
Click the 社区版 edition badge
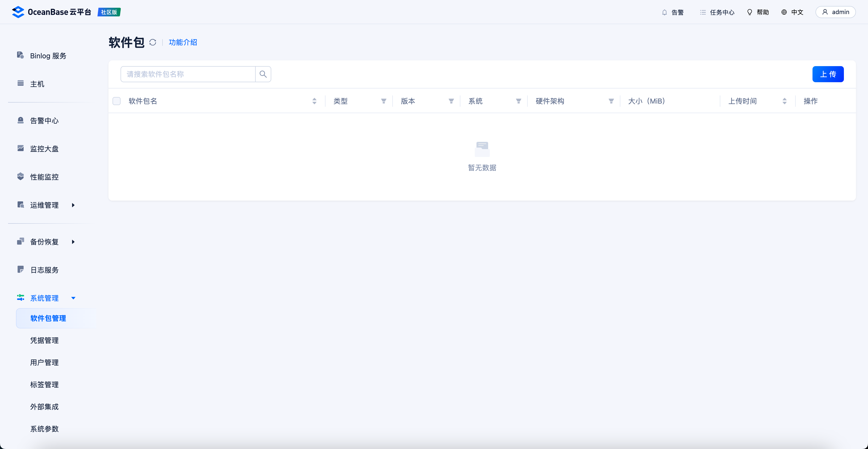109,12
